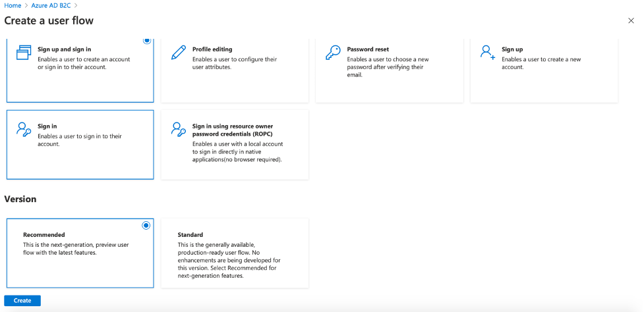Choose the Sign up flow title
The image size is (644, 312).
[512, 49]
